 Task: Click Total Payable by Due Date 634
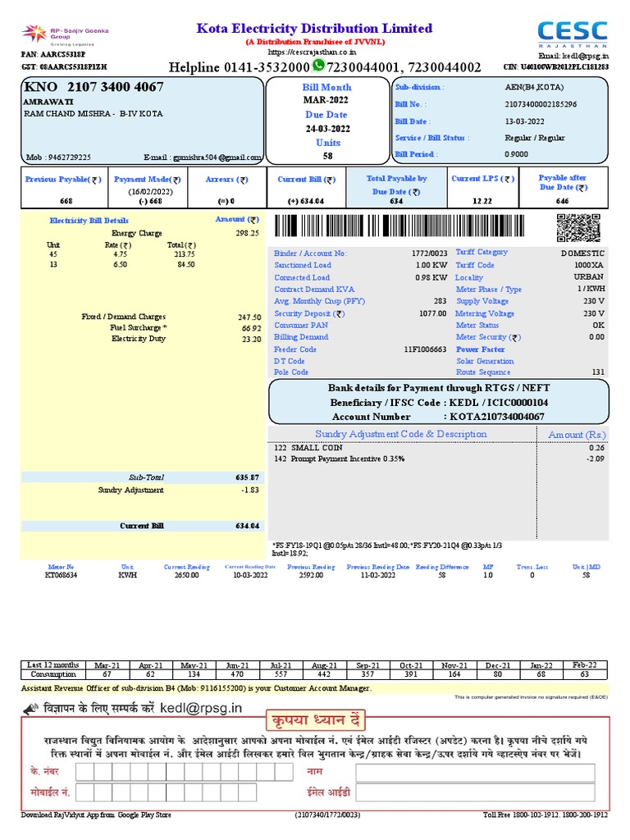(396, 202)
